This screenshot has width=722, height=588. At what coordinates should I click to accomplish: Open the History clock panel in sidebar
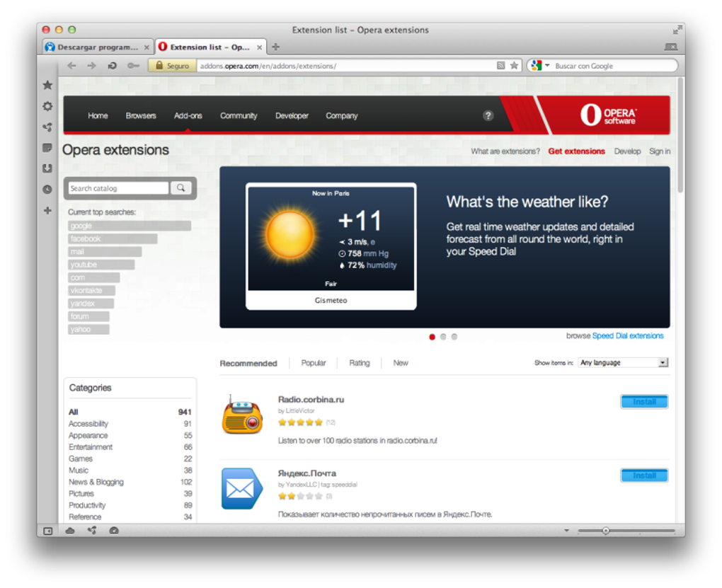click(x=47, y=189)
